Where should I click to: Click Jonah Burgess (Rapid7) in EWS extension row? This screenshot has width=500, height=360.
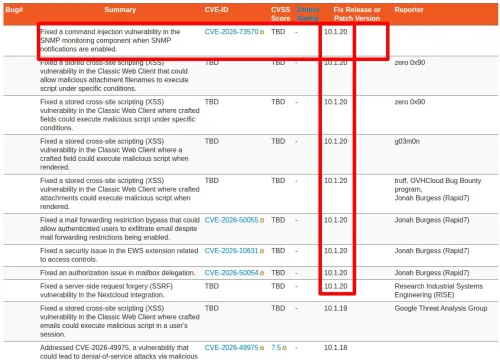(432, 251)
